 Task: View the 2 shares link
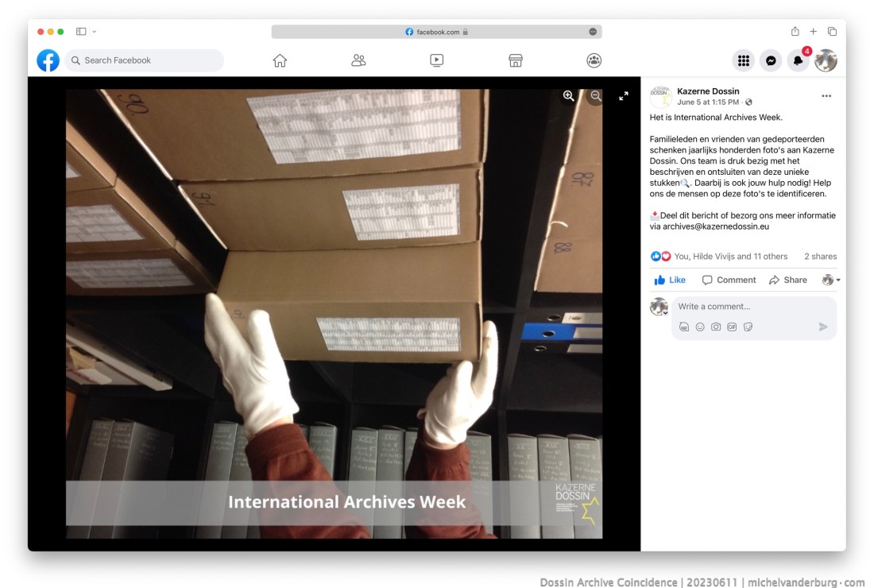820,257
